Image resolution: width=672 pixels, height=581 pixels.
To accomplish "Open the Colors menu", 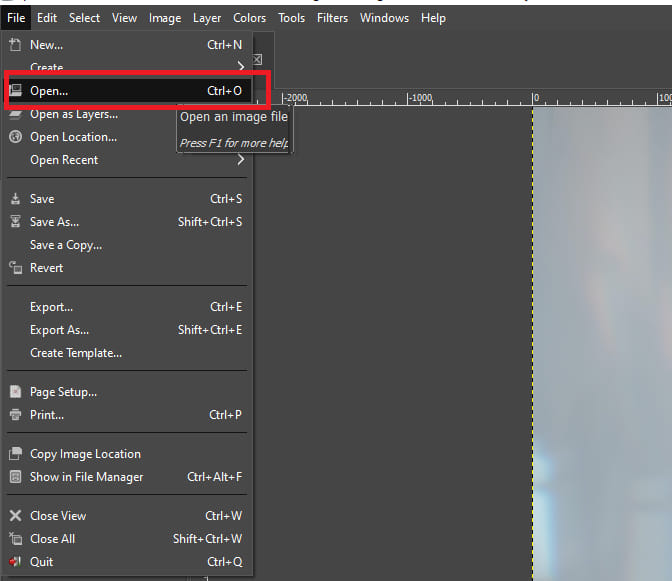I will point(249,18).
